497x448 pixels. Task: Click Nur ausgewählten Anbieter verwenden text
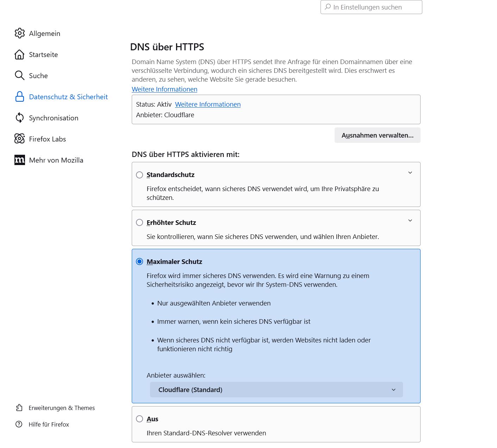point(214,303)
